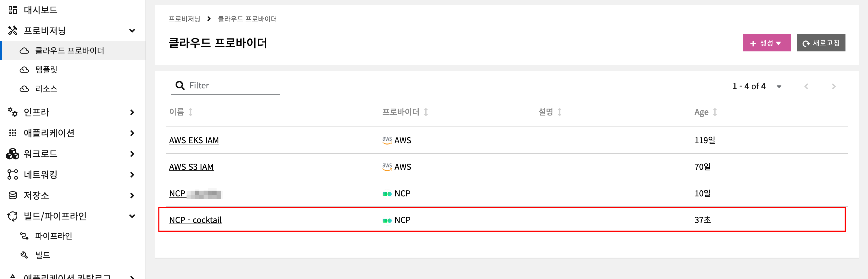Open the resource menu item
Image resolution: width=868 pixels, height=279 pixels.
[46, 89]
